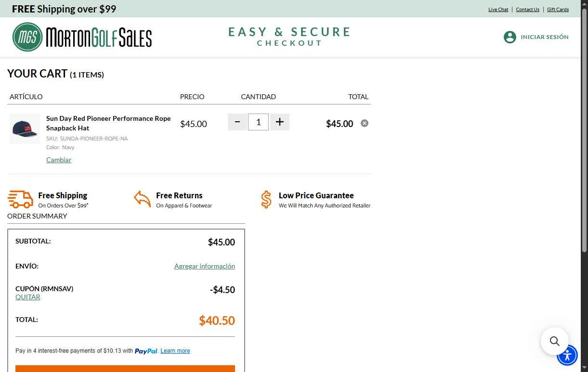The width and height of the screenshot is (588, 372).
Task: Click the Low Price Guarantee dollar icon
Action: (266, 199)
